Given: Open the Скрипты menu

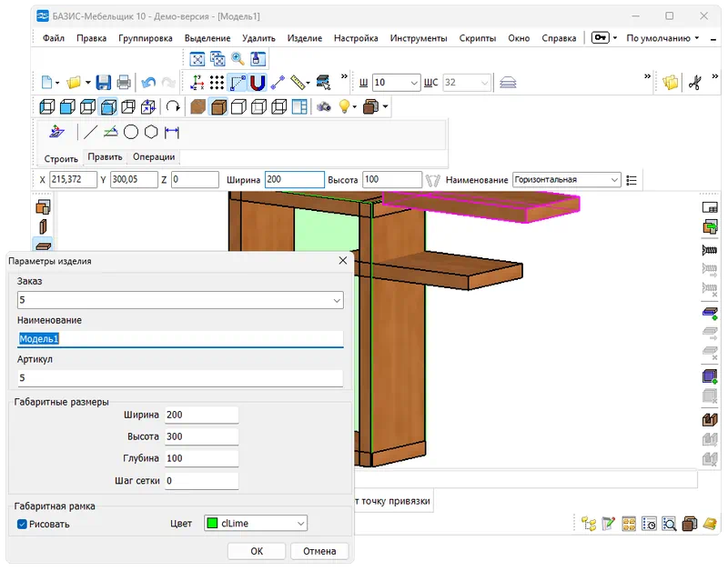Looking at the screenshot, I should (x=477, y=38).
